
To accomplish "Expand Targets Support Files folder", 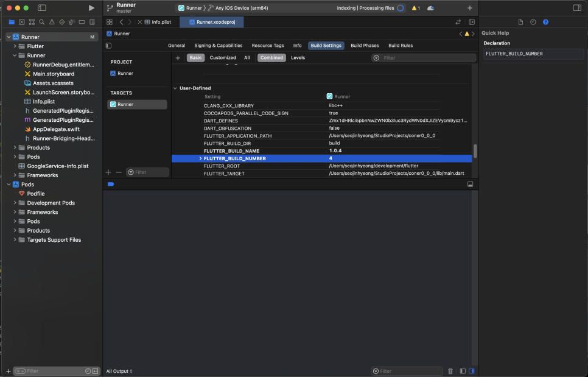I will (15, 240).
